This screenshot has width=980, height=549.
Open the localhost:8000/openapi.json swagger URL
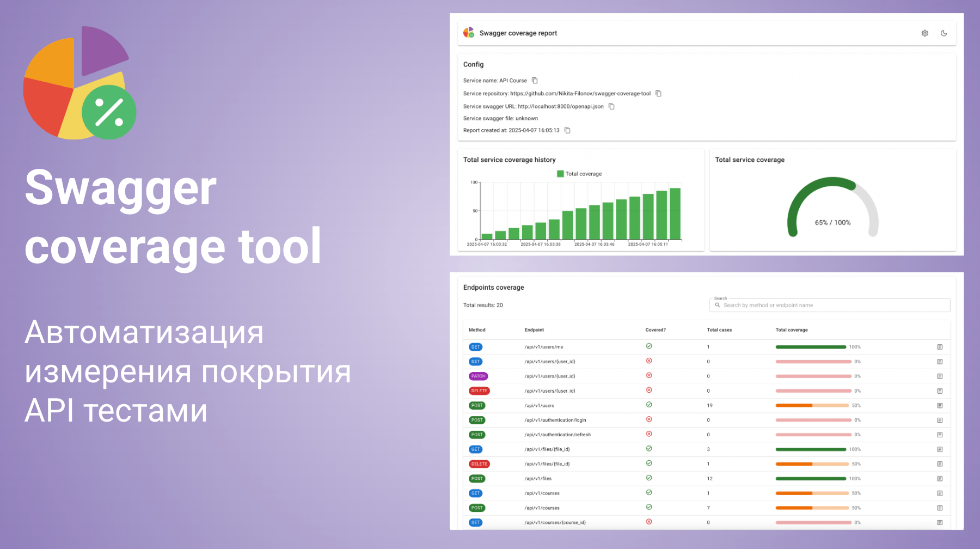(561, 107)
